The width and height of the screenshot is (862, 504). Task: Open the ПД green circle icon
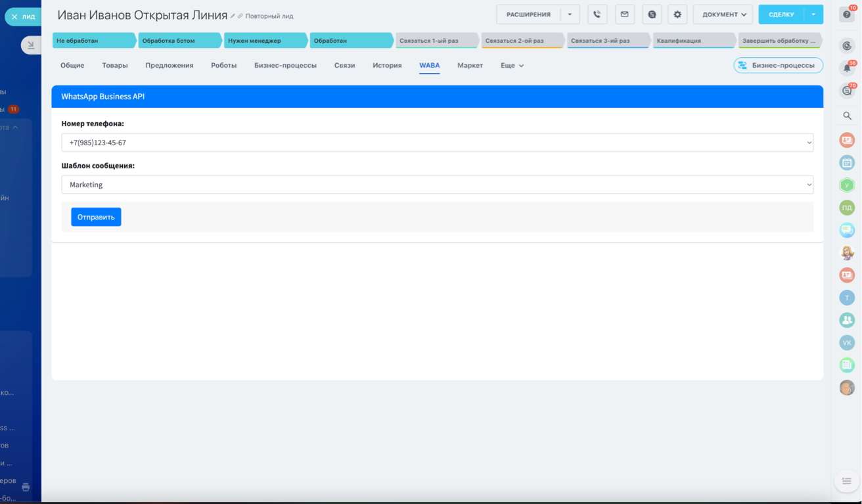click(x=847, y=208)
